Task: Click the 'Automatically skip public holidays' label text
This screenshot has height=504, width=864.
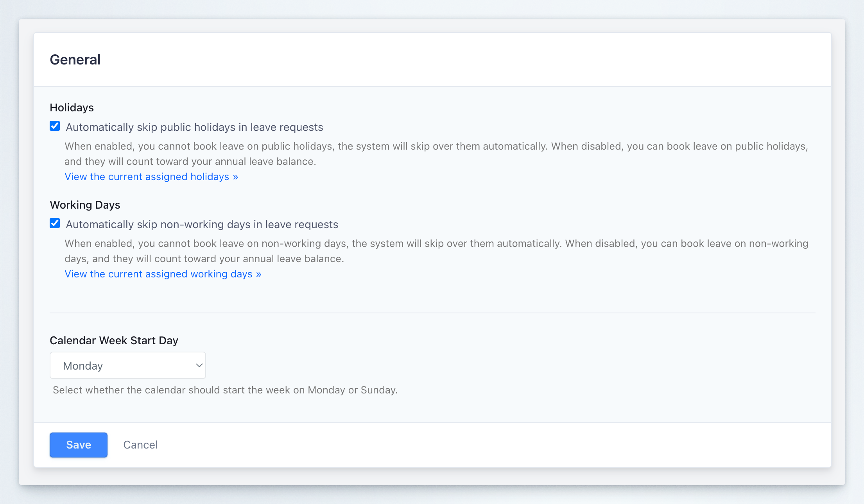Action: 194,127
